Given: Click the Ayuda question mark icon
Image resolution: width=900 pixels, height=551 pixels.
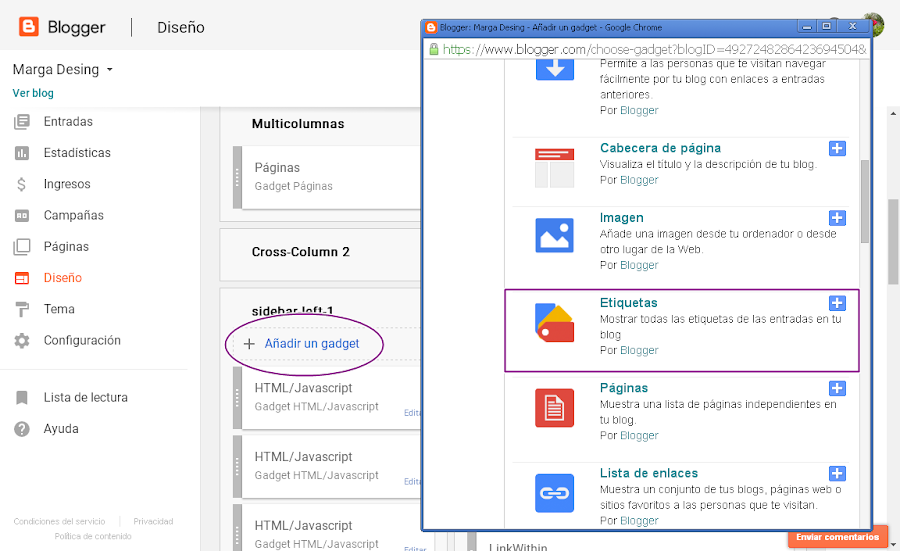Looking at the screenshot, I should pyautogui.click(x=22, y=429).
